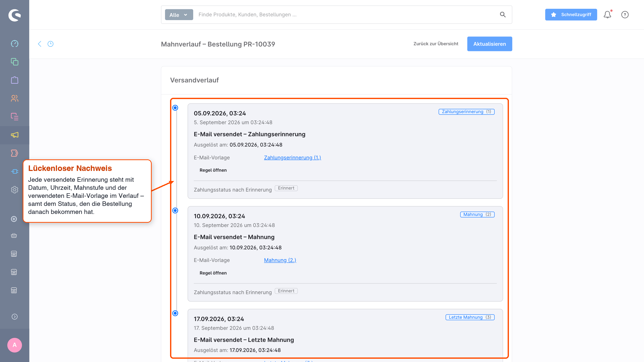The width and height of the screenshot is (644, 362).
Task: Click the first storefront icon in the sidebar
Action: click(x=14, y=254)
